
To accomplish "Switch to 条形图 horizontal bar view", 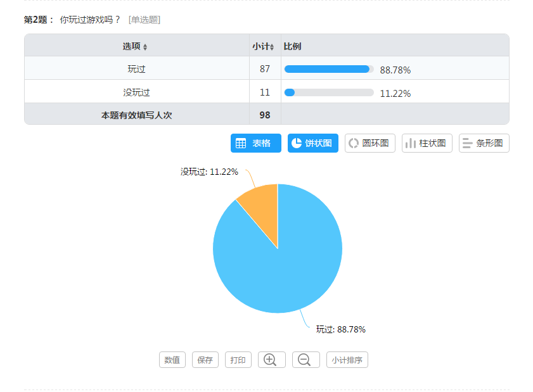I will pos(484,143).
